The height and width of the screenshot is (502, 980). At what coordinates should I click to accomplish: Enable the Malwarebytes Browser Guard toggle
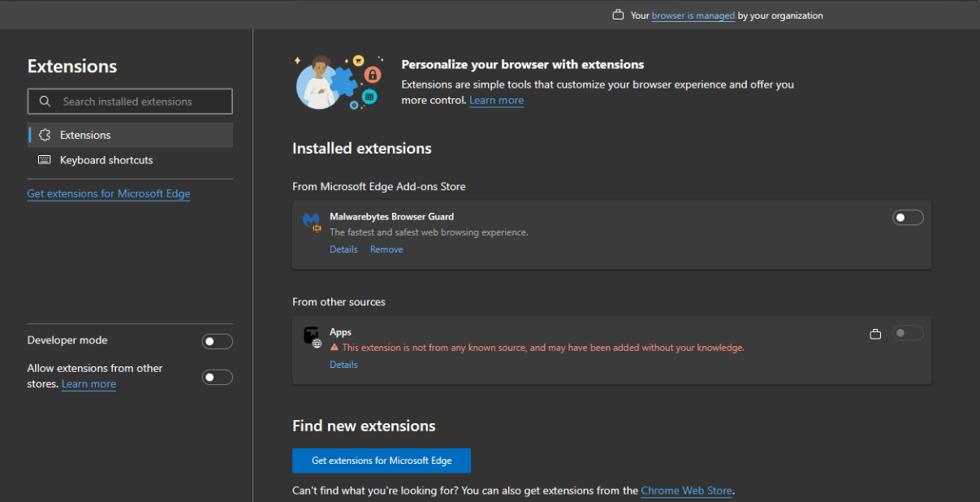[x=908, y=217]
